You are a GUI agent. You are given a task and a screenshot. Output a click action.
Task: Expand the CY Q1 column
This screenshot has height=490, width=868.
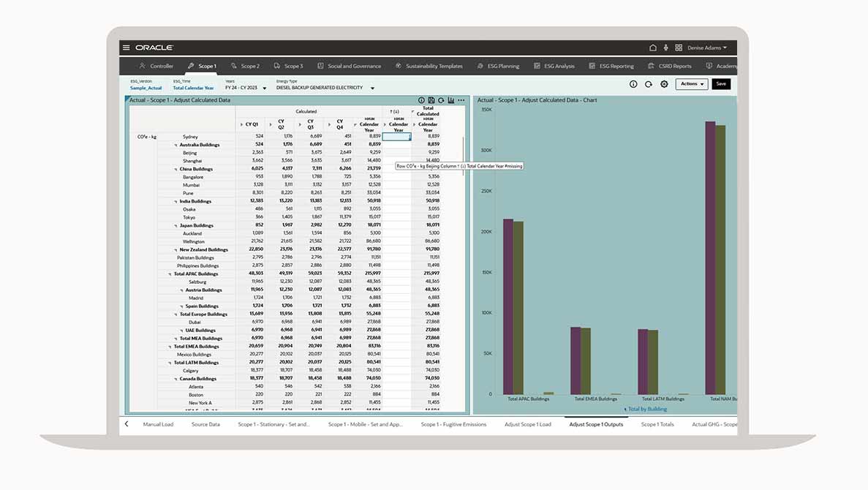[242, 125]
